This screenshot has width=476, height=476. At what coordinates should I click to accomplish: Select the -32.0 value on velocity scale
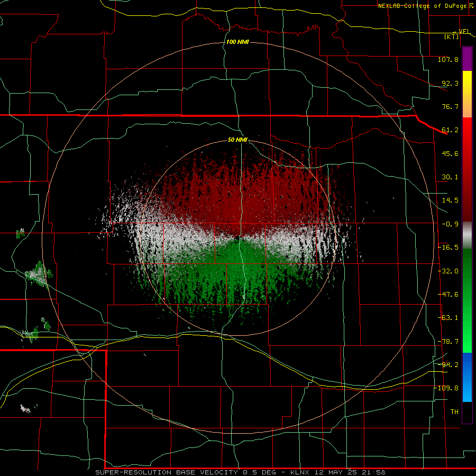448,271
